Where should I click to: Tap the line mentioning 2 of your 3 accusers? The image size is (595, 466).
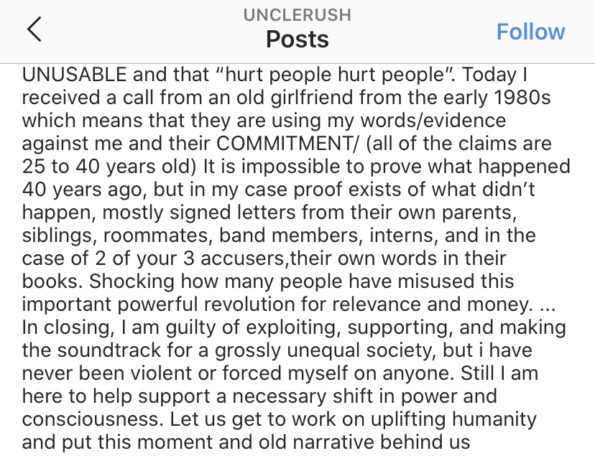point(264,259)
